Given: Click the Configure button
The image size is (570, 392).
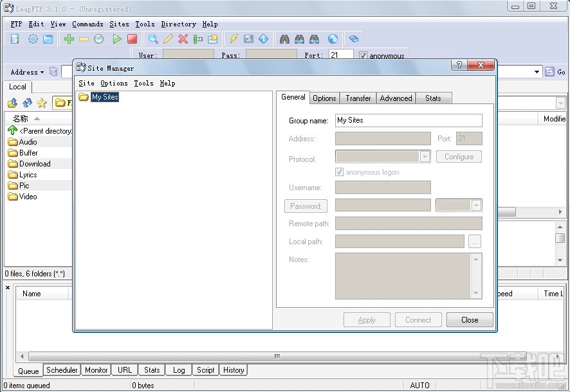Looking at the screenshot, I should [459, 156].
